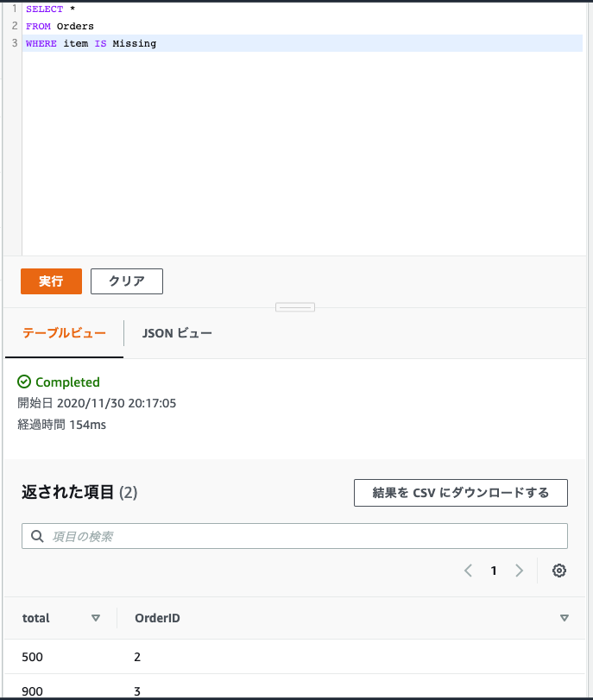This screenshot has height=700, width=593.
Task: Switch to the テーブルビュー tab
Action: pyautogui.click(x=65, y=333)
